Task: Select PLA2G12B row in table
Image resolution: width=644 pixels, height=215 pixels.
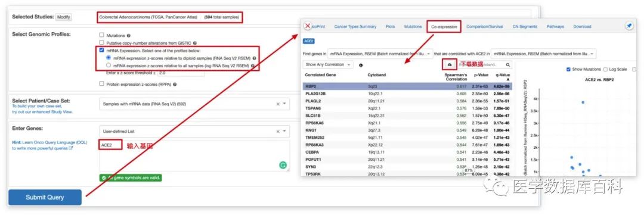Action: coord(407,94)
